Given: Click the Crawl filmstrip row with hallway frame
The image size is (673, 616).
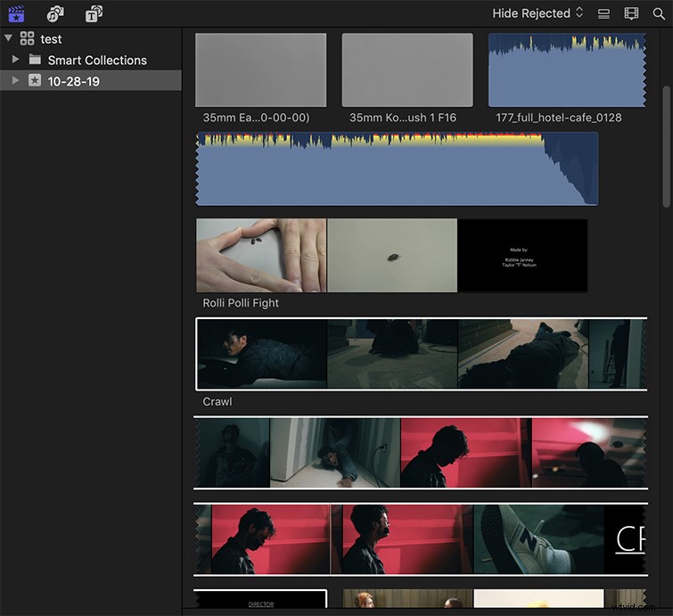Looking at the screenshot, I should coord(421,453).
